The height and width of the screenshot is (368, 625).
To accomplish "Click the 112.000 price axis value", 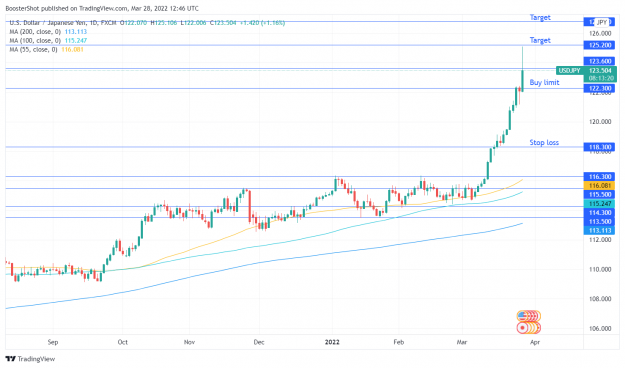I will [x=600, y=240].
